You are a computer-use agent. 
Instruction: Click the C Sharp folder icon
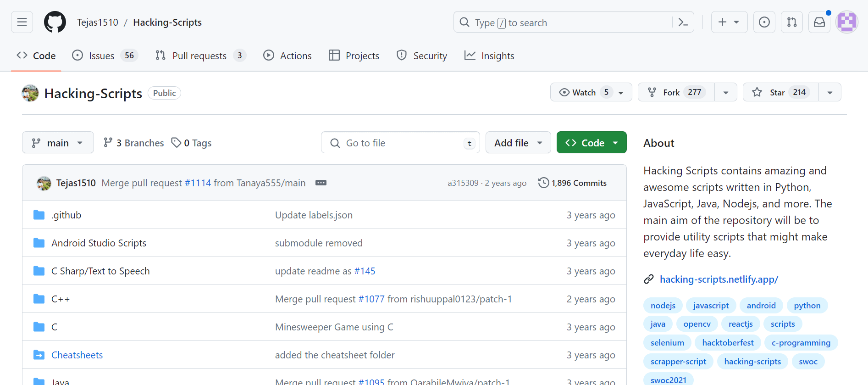coord(39,271)
